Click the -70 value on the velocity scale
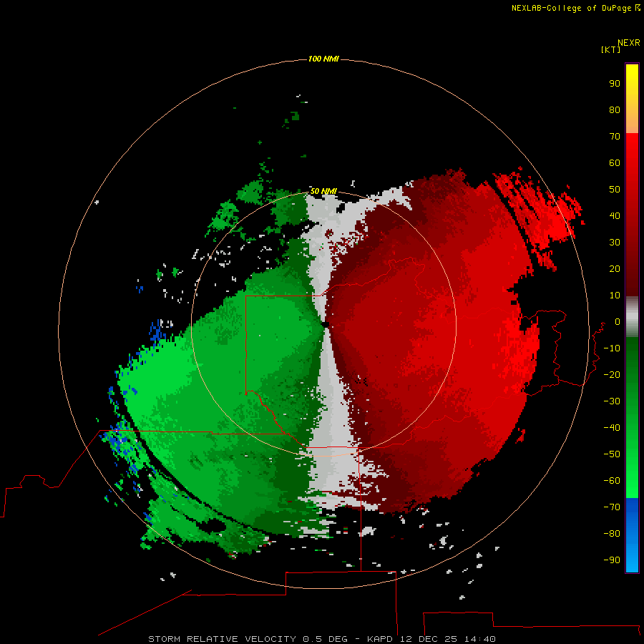Screen dimensions: 644x644 pyautogui.click(x=612, y=507)
